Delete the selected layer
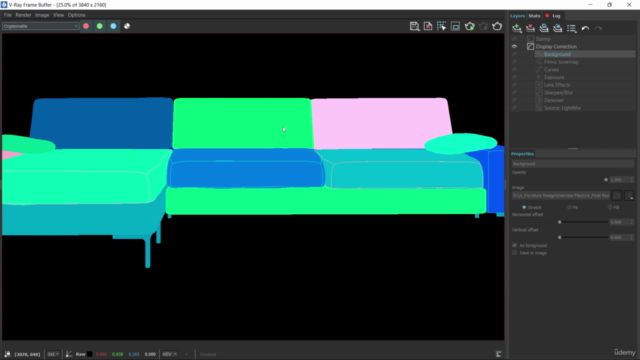This screenshot has width=640, height=360. click(x=531, y=28)
